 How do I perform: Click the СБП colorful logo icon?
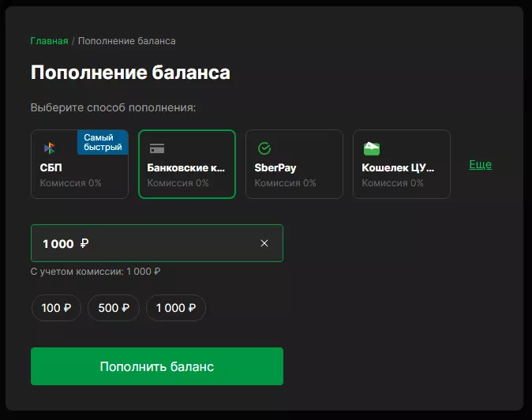tap(50, 148)
